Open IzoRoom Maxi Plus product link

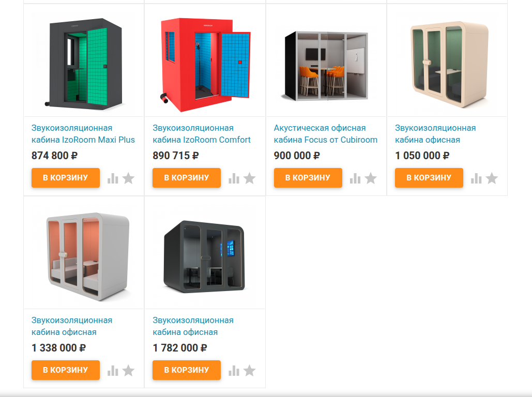pos(83,134)
